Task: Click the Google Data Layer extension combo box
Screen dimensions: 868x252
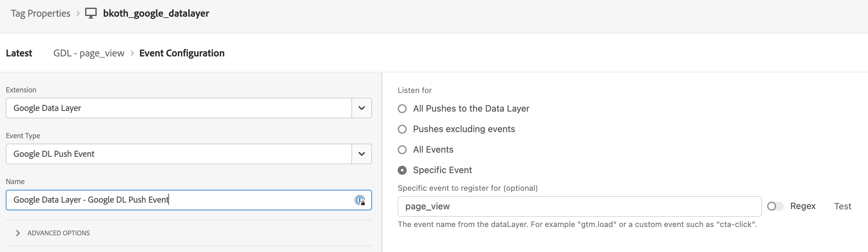Action: 179,108
